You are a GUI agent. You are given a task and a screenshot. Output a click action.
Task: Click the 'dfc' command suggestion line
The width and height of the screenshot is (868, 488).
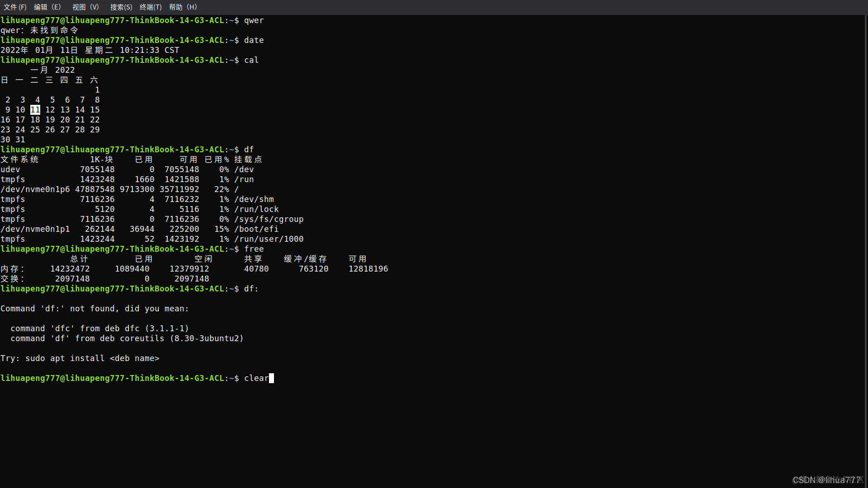[99, 328]
